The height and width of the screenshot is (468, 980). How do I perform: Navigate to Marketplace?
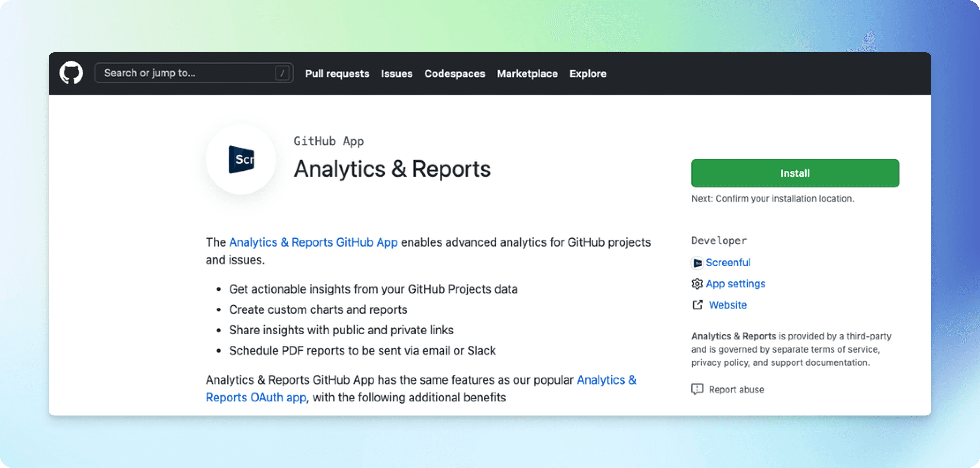(527, 74)
